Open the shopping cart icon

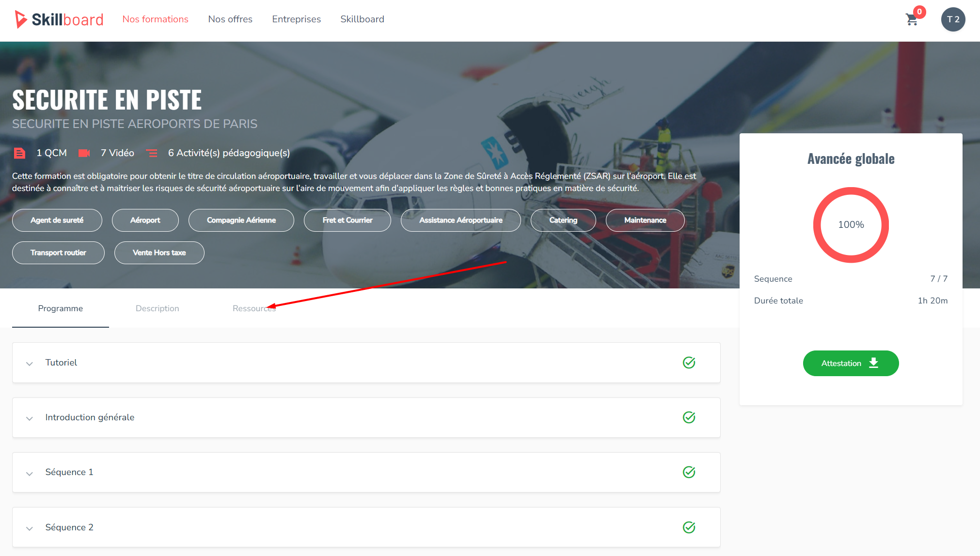pyautogui.click(x=912, y=19)
